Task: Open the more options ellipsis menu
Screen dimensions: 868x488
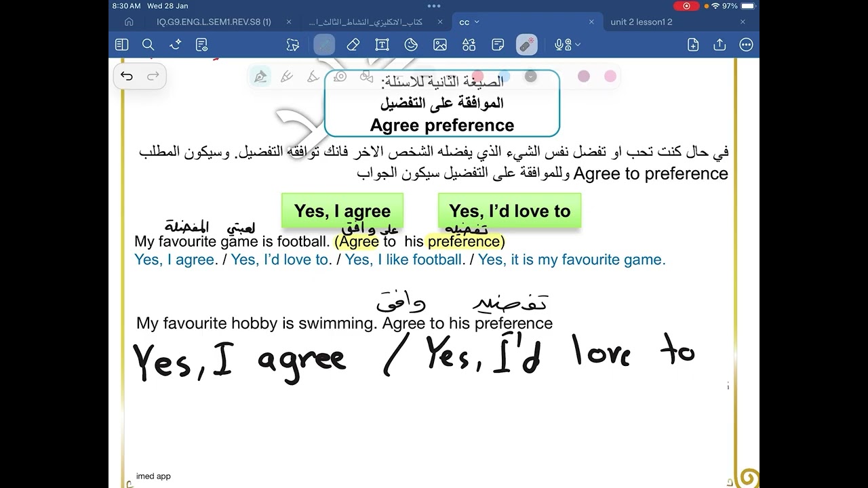Action: click(747, 45)
